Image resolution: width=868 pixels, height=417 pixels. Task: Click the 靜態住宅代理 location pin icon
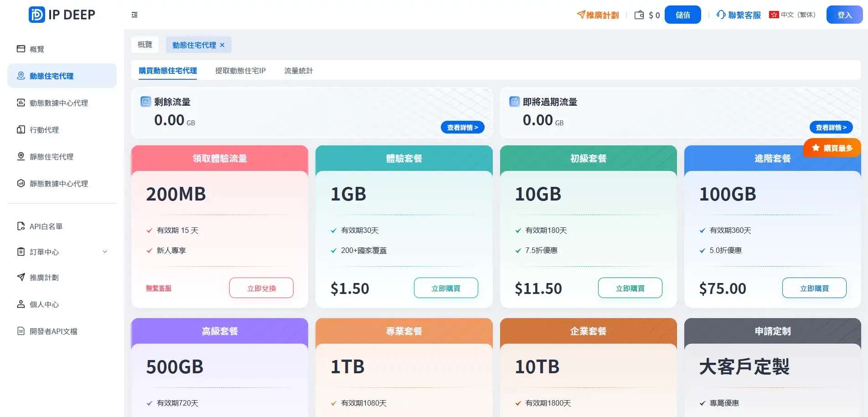pos(21,156)
